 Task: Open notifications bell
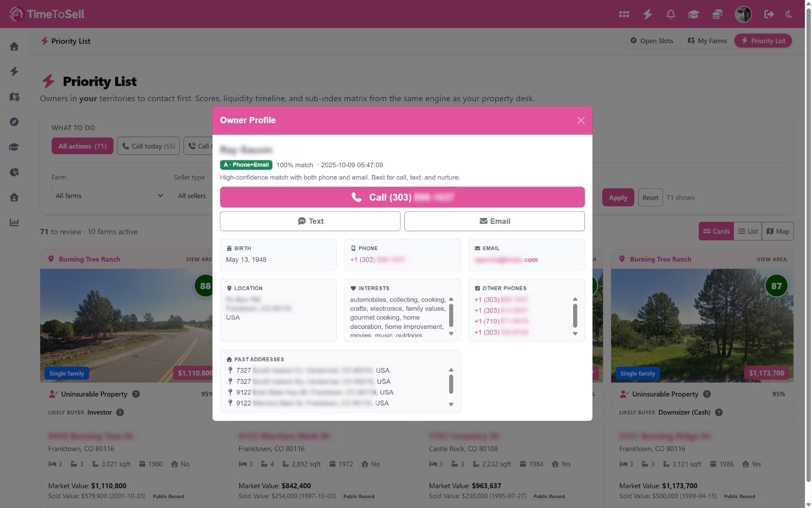670,14
